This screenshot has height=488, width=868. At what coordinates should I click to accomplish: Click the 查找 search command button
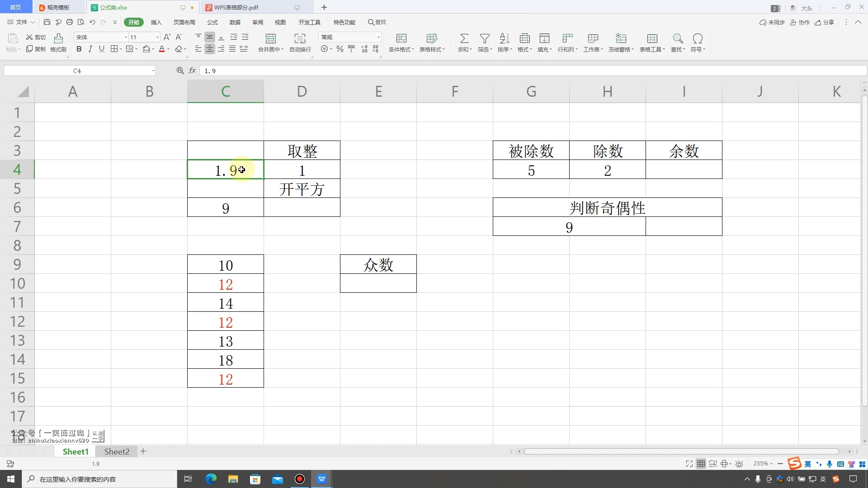click(x=377, y=22)
